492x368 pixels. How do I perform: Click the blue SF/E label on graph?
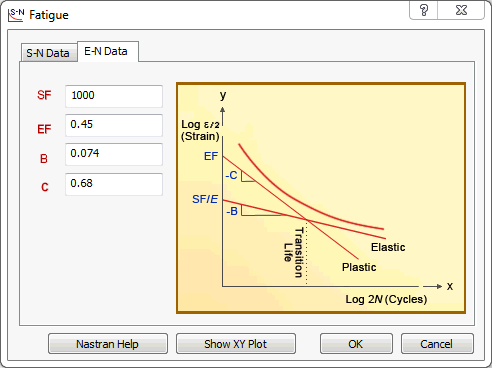click(x=205, y=199)
